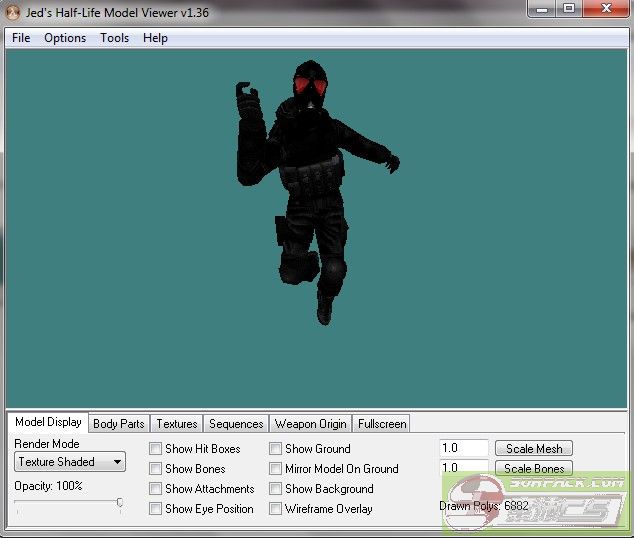Screen dimensions: 634x538
Task: Open the Tools menu
Action: coord(114,38)
